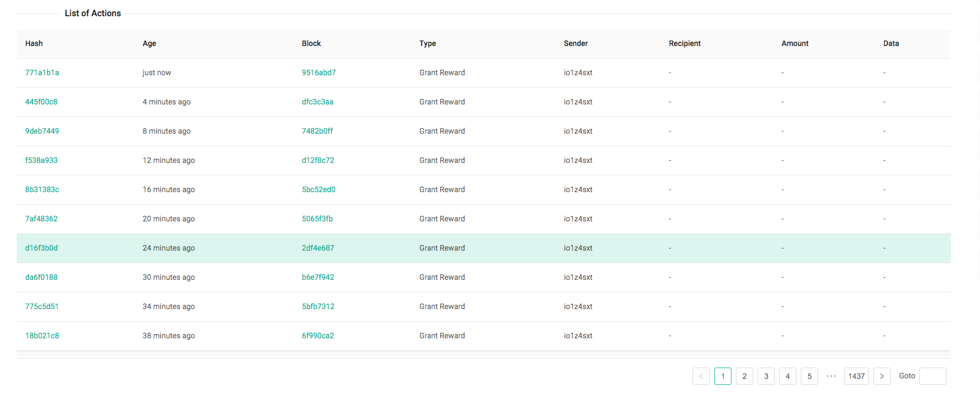
Task: Click the '24 minutes ago' age cell
Action: (x=169, y=248)
